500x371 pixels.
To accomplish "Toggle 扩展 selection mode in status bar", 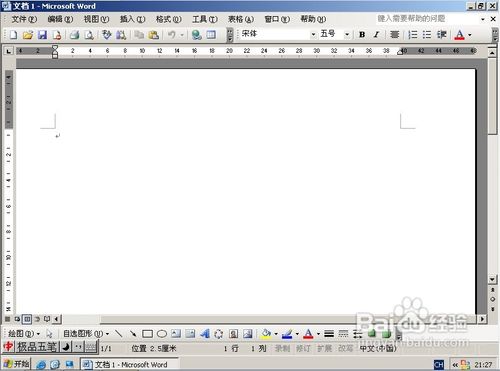I will pyautogui.click(x=324, y=348).
